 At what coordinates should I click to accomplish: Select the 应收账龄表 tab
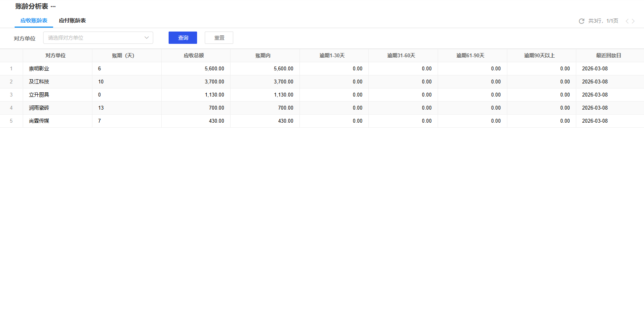point(34,21)
